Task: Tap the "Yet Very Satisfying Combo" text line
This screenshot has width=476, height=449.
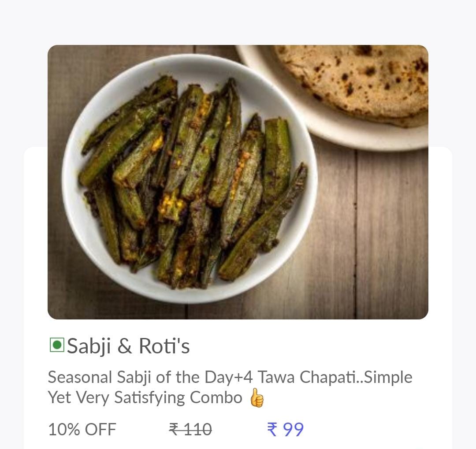Action: (145, 398)
